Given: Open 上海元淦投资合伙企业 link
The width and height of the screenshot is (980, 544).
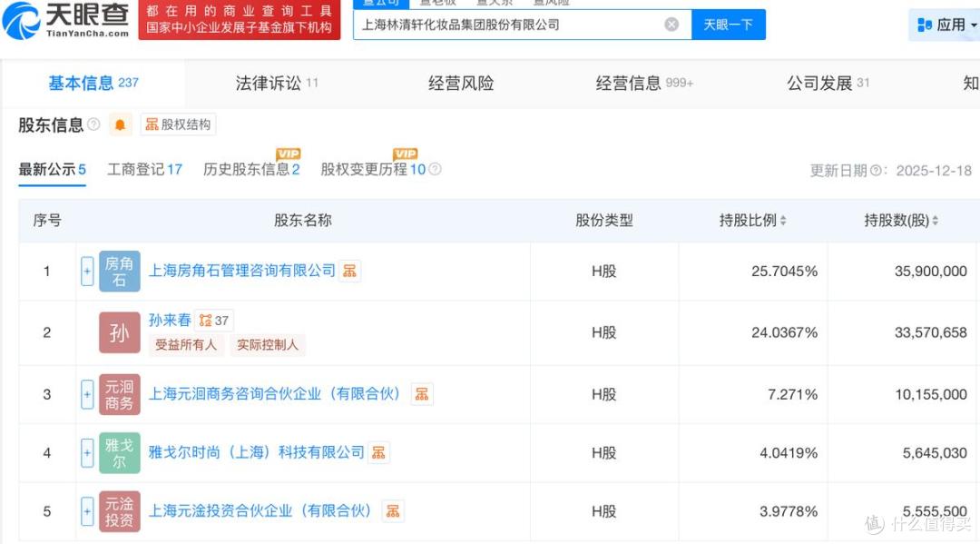Looking at the screenshot, I should coord(262,511).
